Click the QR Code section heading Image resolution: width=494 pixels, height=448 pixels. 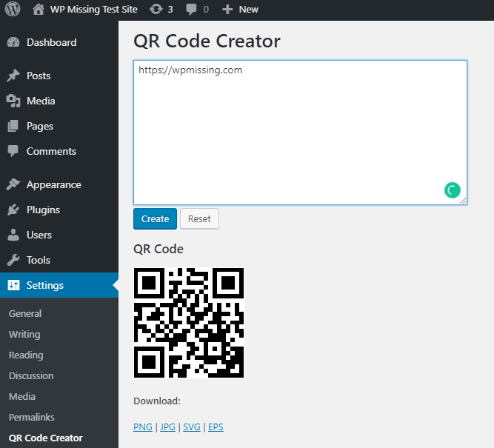coord(158,249)
